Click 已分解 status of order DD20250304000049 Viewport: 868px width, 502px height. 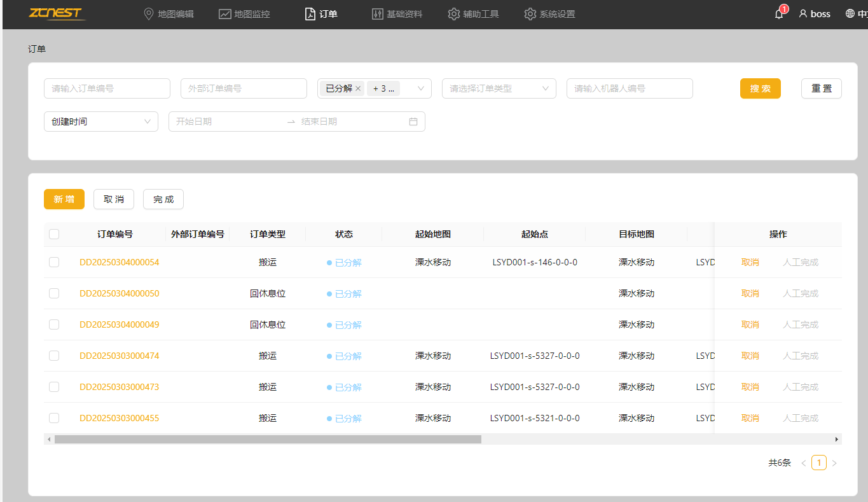(344, 325)
